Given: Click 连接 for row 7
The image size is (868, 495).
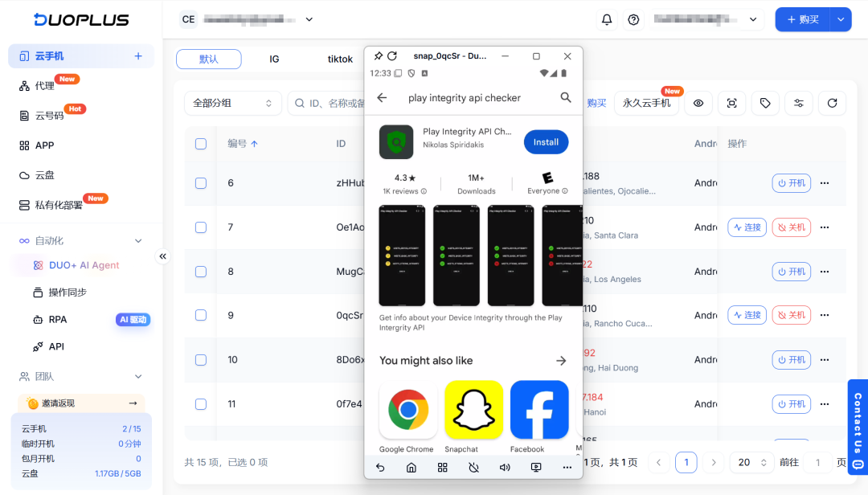Looking at the screenshot, I should [x=747, y=227].
